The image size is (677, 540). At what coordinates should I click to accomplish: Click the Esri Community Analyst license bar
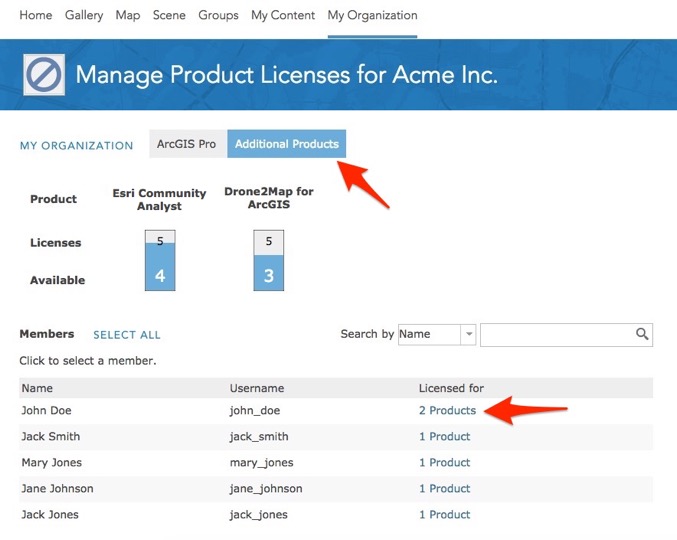point(160,260)
